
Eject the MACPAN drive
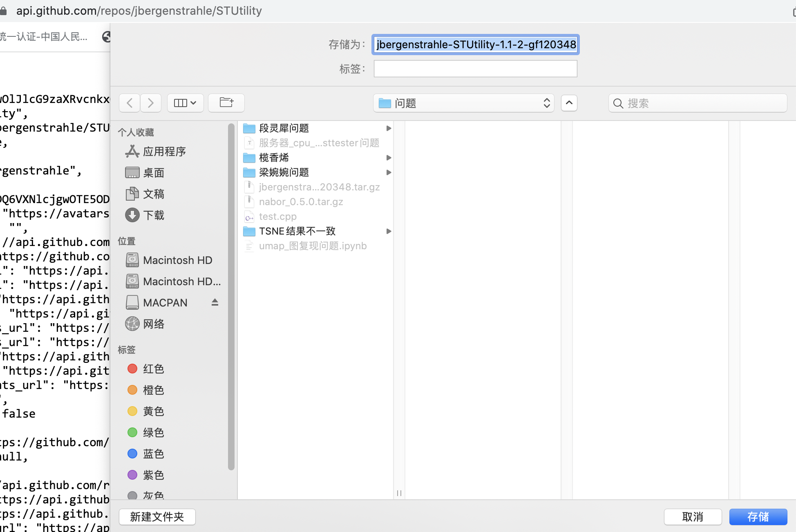point(215,302)
